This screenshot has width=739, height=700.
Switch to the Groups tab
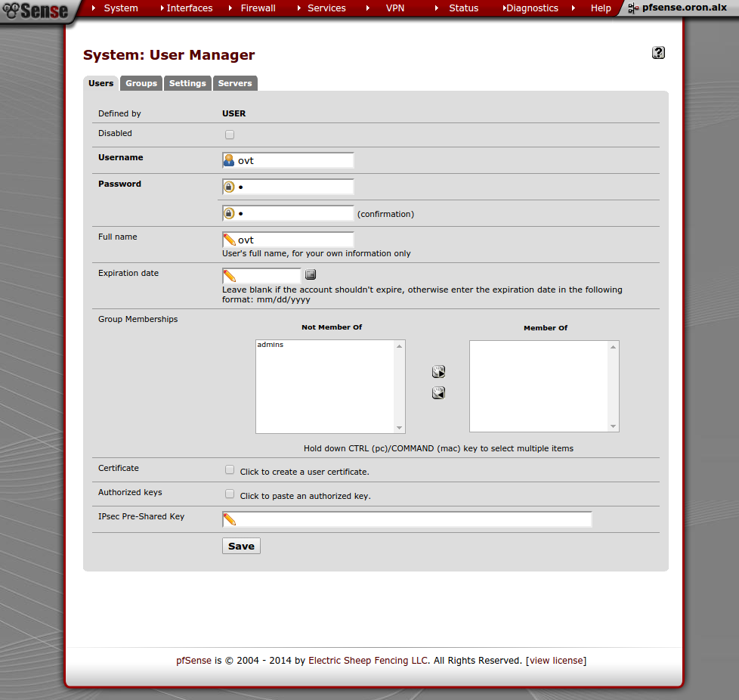click(x=141, y=83)
